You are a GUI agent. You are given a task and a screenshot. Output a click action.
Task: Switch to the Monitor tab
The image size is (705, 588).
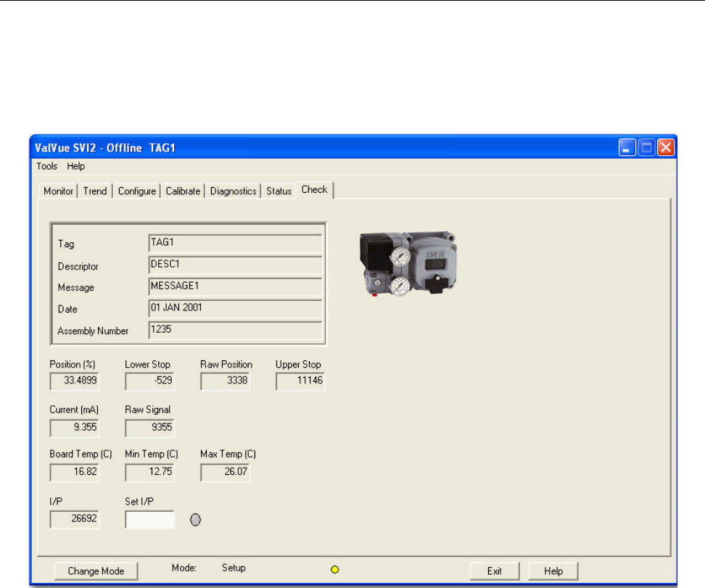(x=59, y=191)
